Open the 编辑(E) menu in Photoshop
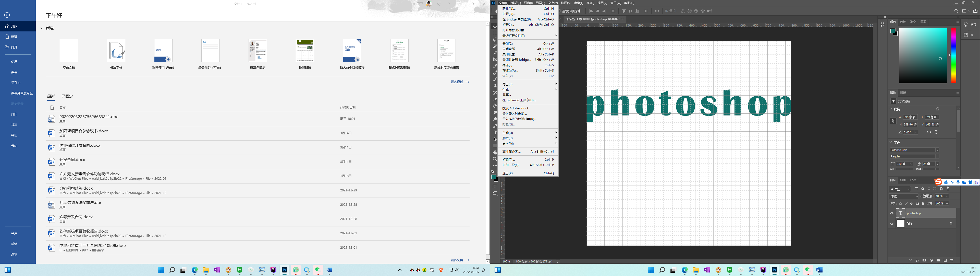This screenshot has height=276, width=980. pyautogui.click(x=516, y=3)
